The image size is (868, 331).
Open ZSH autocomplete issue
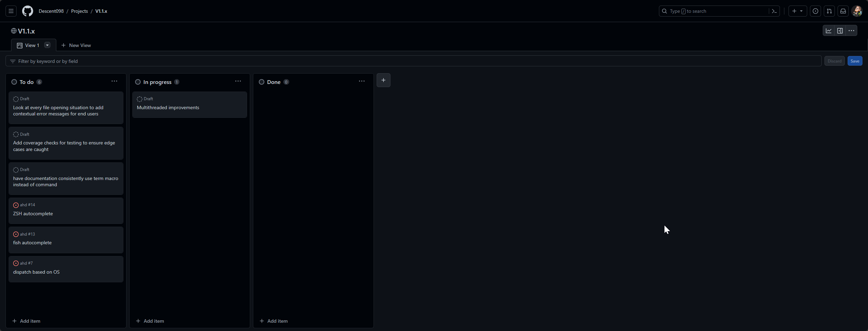33,214
